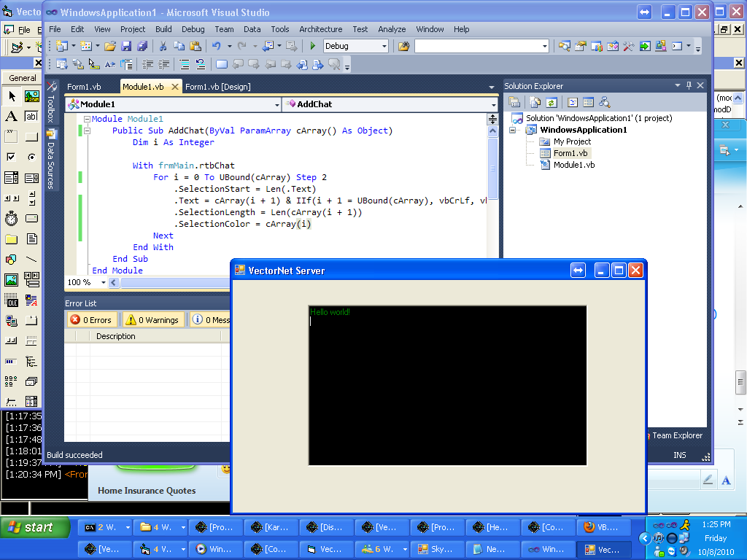
Task: Open the Toolbox side panel tab
Action: (52, 102)
